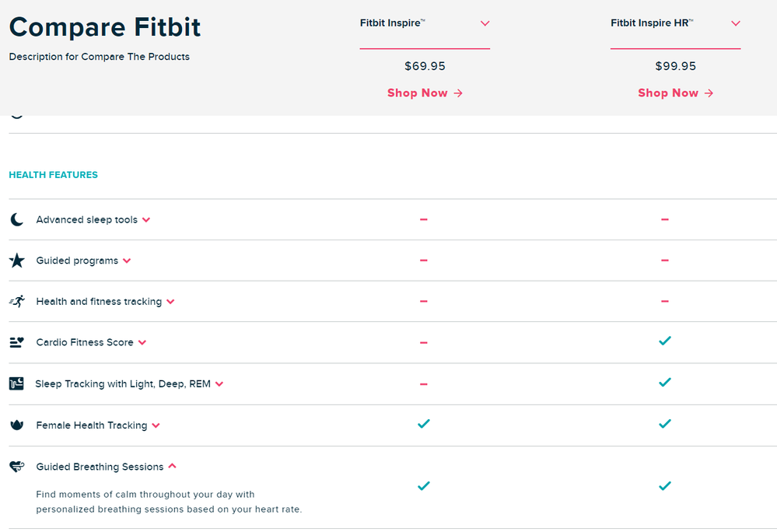Expand Sleep Tracking with Light, Deep, REM

(x=219, y=384)
